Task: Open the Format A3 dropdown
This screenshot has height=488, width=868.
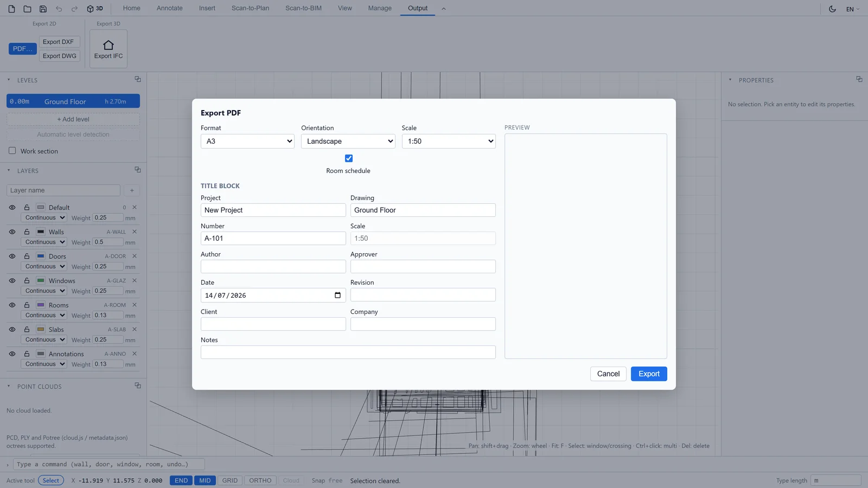Action: 248,141
